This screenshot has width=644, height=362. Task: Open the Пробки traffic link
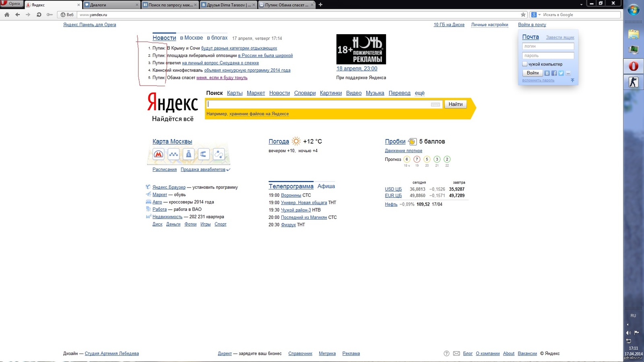coord(395,142)
